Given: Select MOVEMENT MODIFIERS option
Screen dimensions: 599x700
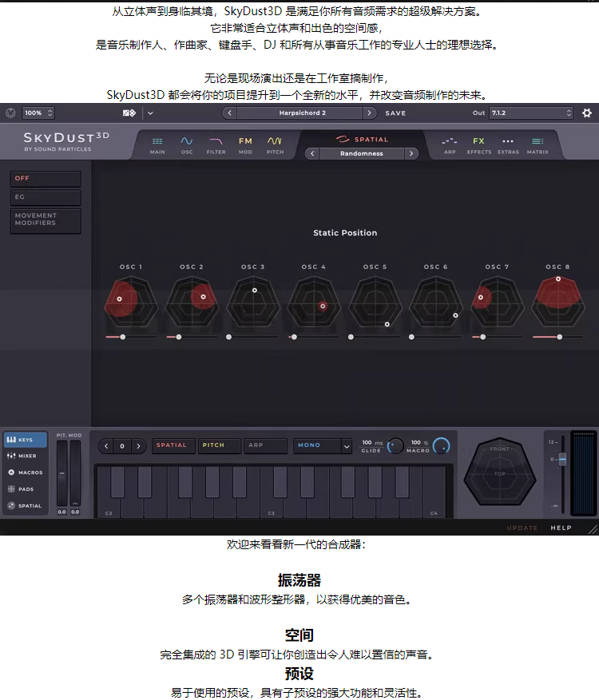Looking at the screenshot, I should pos(46,220).
